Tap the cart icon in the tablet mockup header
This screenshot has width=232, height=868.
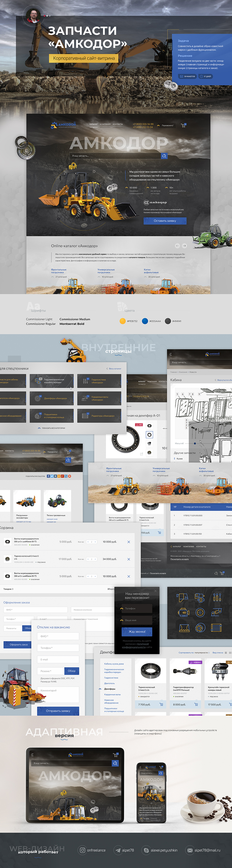pos(115,755)
